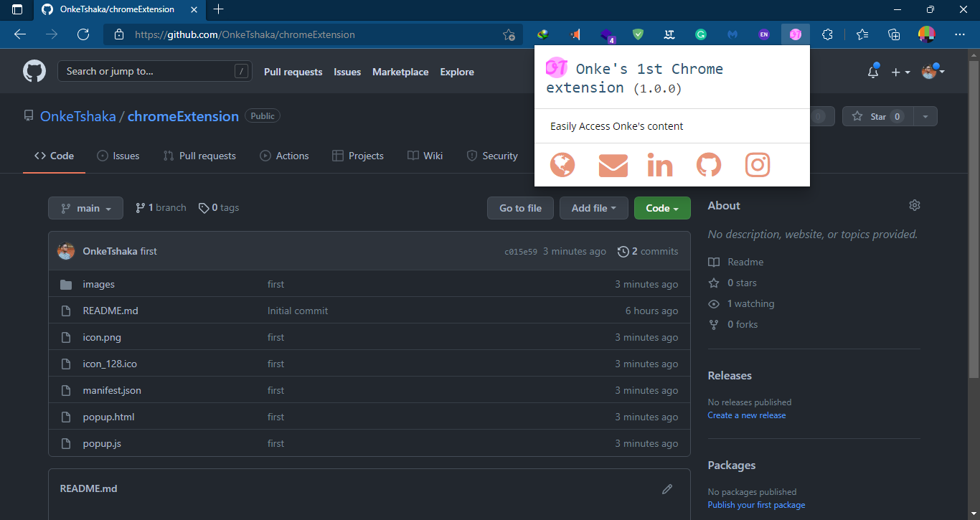Viewport: 980px width, 520px height.
Task: Focus the Search or jump to field
Action: [x=147, y=71]
